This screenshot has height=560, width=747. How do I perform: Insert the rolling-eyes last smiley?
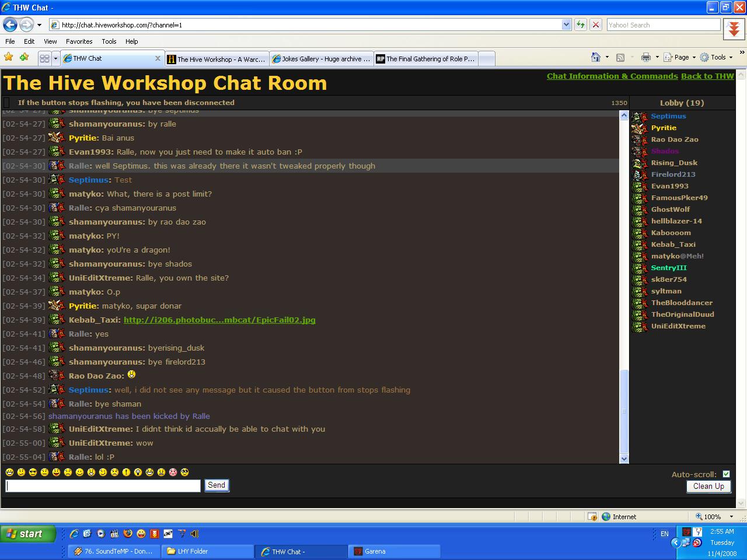[x=184, y=472]
